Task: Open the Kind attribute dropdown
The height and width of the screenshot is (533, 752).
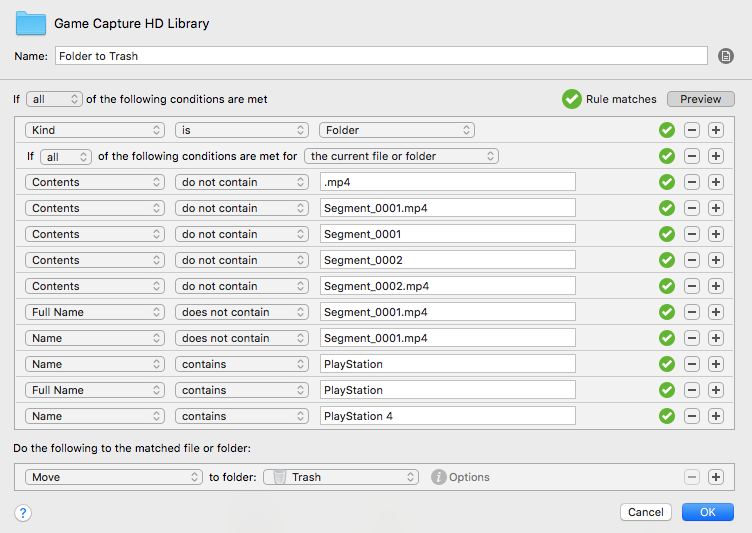Action: click(96, 130)
